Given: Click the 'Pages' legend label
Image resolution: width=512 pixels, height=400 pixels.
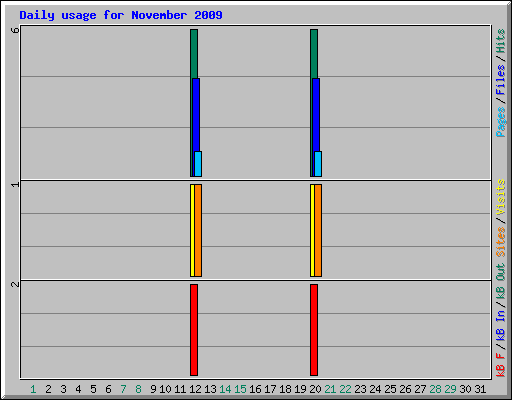Looking at the screenshot, I should click(x=501, y=122).
